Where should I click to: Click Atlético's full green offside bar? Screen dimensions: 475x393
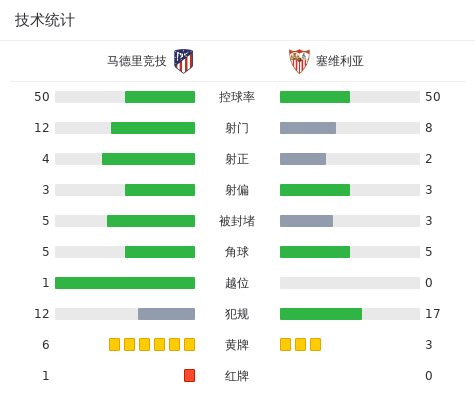pyautogui.click(x=125, y=283)
